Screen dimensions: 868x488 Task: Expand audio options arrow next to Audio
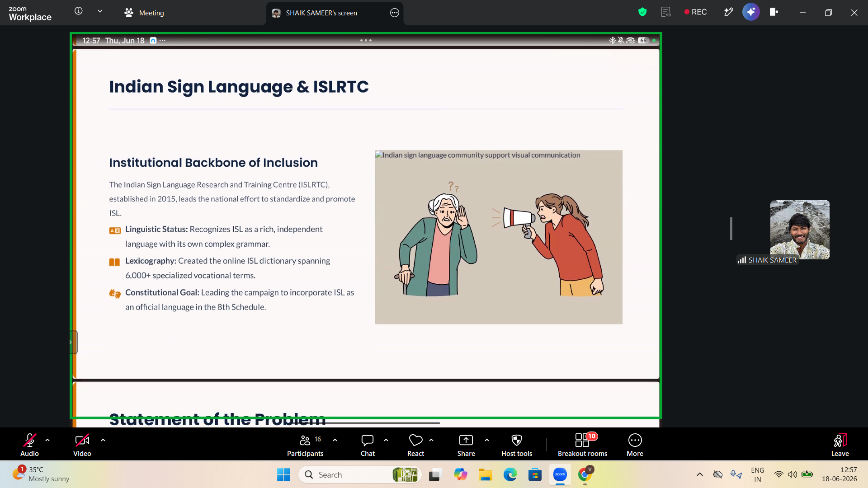tap(47, 440)
